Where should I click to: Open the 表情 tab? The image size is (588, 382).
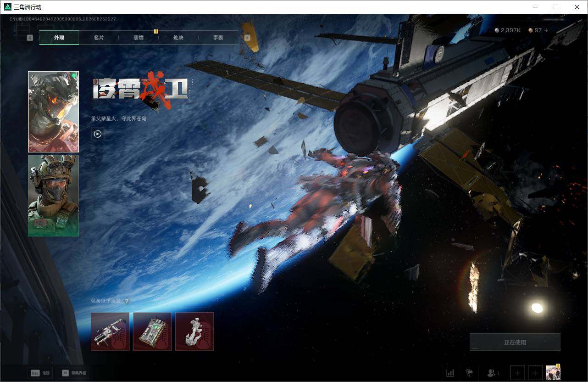(x=139, y=38)
